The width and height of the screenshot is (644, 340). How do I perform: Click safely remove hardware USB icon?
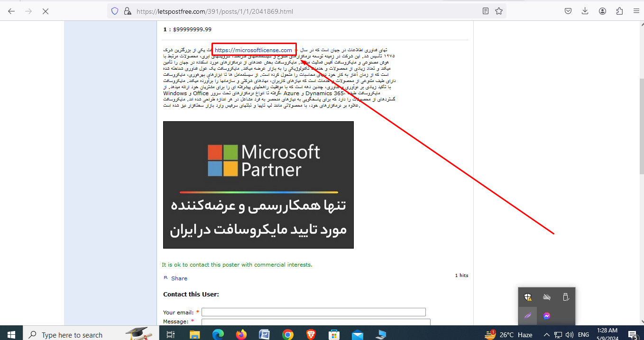tap(565, 297)
